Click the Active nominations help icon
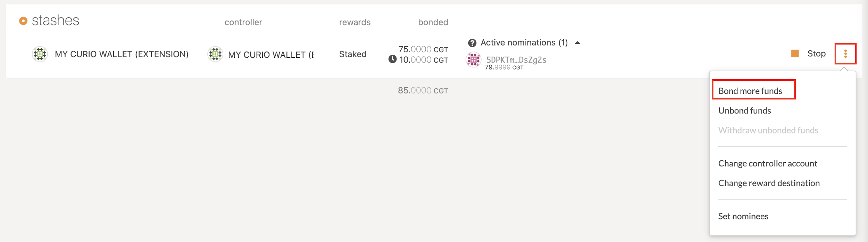868x242 pixels. [472, 43]
